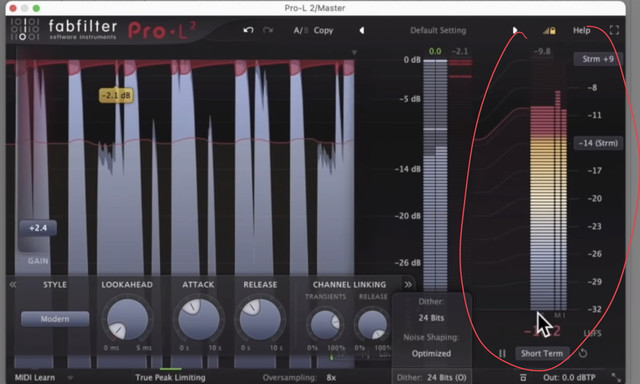The image size is (640, 384).
Task: Change the Optimized noise shaping option
Action: 431,353
